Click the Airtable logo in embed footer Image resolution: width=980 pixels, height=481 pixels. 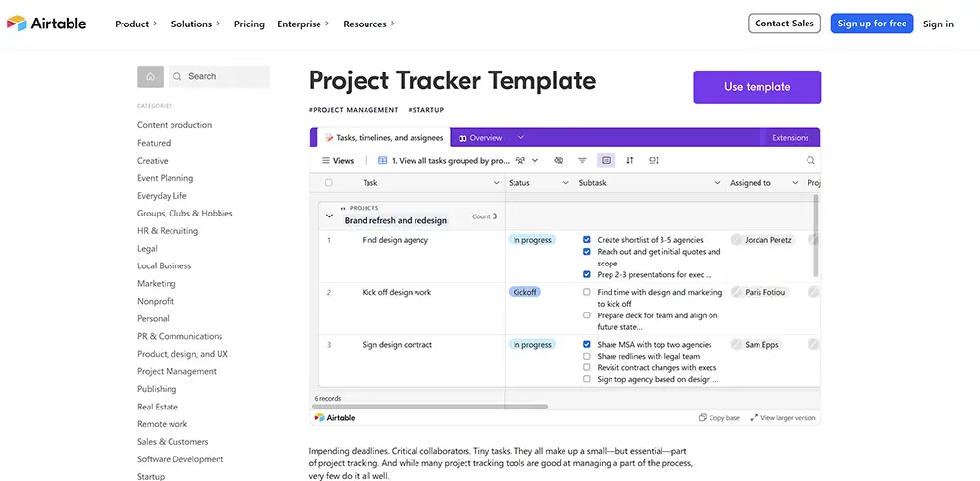coord(334,418)
